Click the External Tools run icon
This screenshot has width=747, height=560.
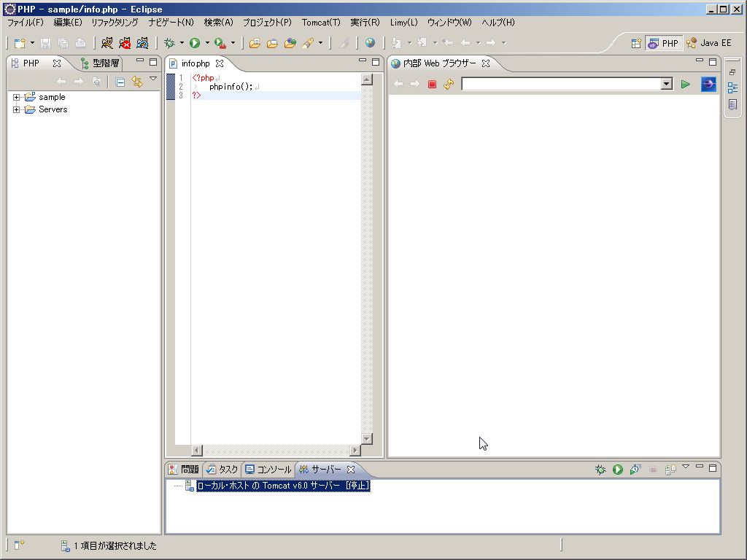220,43
